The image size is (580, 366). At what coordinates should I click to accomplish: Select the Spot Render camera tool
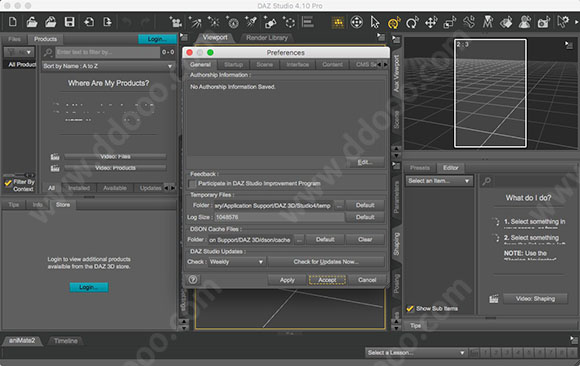pyautogui.click(x=543, y=23)
